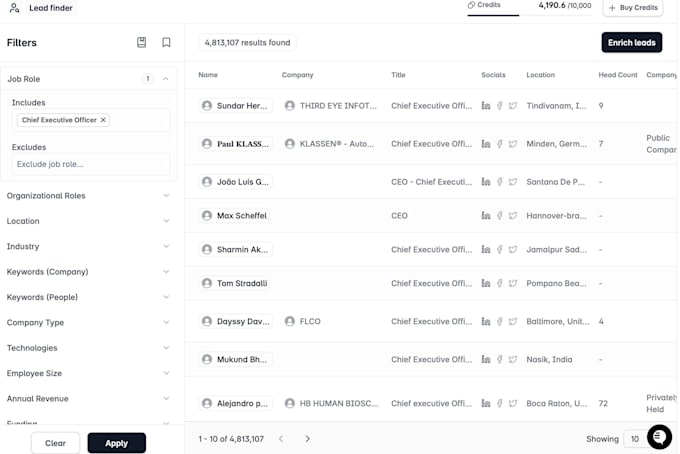Remove the Chief Executive Officer filter chip
This screenshot has width=680, height=454.
(x=103, y=120)
